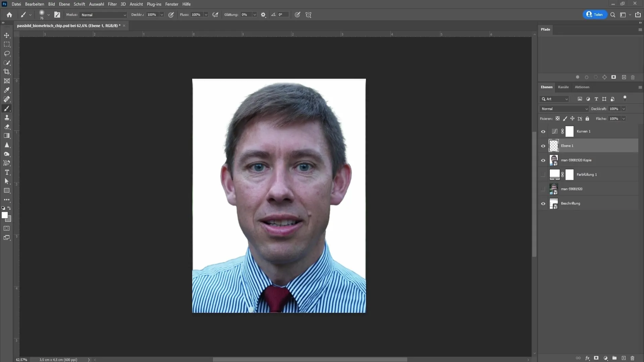
Task: Select the Lasso tool
Action: click(x=7, y=54)
